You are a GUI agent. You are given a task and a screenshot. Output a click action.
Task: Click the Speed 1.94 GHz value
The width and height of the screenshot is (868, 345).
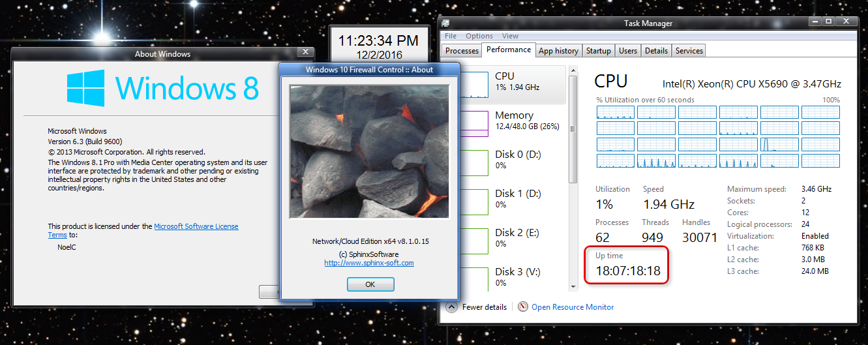click(x=669, y=204)
